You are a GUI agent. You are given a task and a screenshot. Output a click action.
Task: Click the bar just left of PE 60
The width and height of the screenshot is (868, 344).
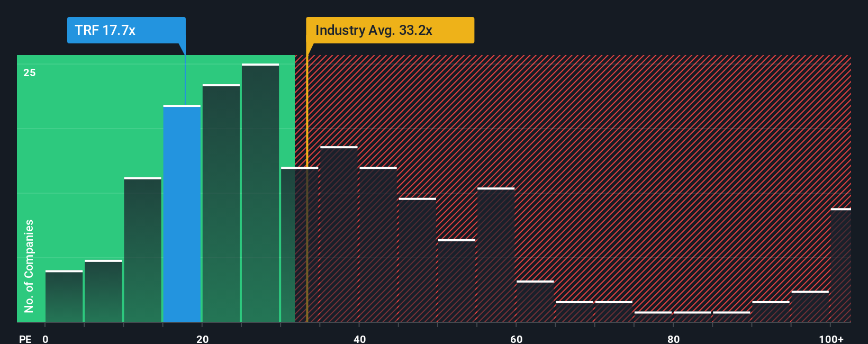tap(496, 255)
